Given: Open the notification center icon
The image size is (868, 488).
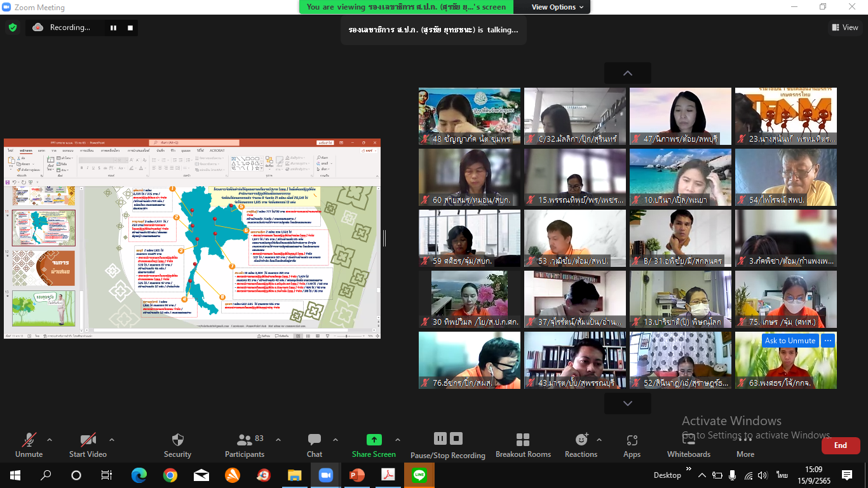Looking at the screenshot, I should click(x=847, y=475).
